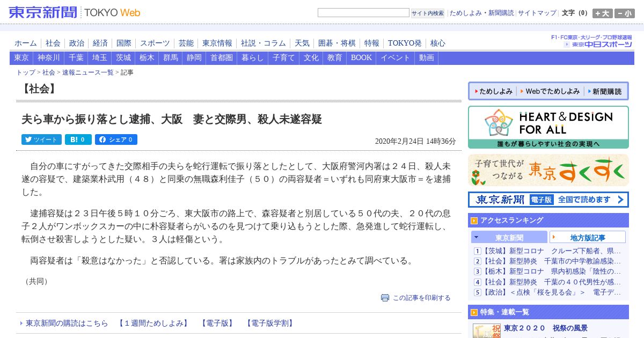The width and height of the screenshot is (644, 338).
Task: Click the Tokyo Shimbun TOKYO Web logo
Action: [75, 12]
